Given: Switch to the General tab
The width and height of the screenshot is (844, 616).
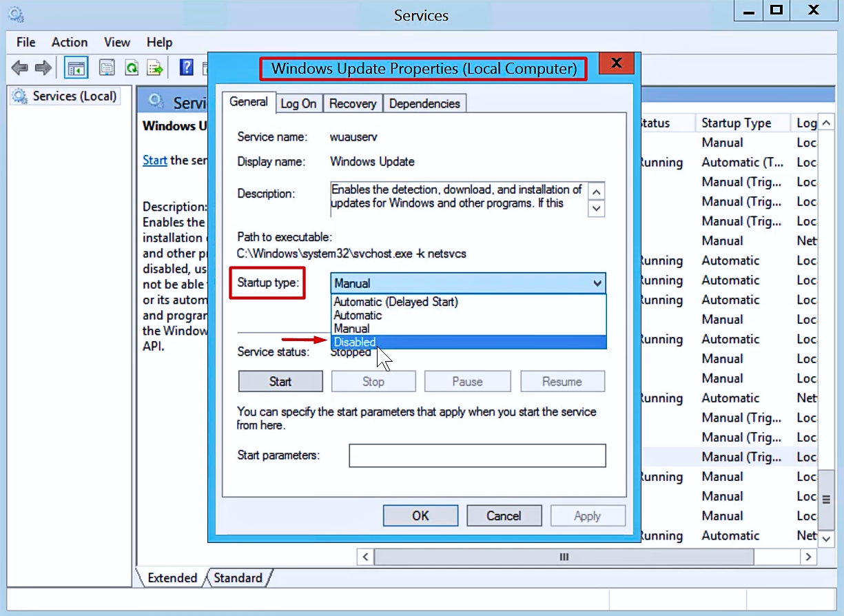Looking at the screenshot, I should [249, 102].
